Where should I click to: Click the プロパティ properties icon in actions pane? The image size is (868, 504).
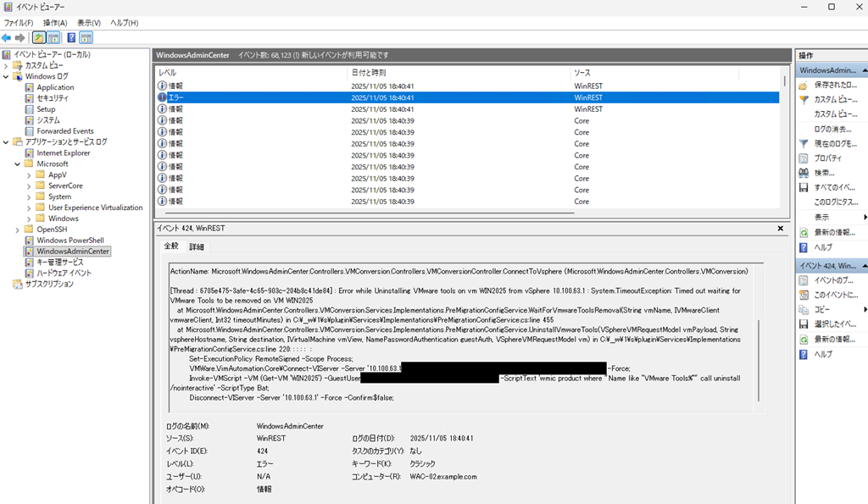pyautogui.click(x=804, y=158)
